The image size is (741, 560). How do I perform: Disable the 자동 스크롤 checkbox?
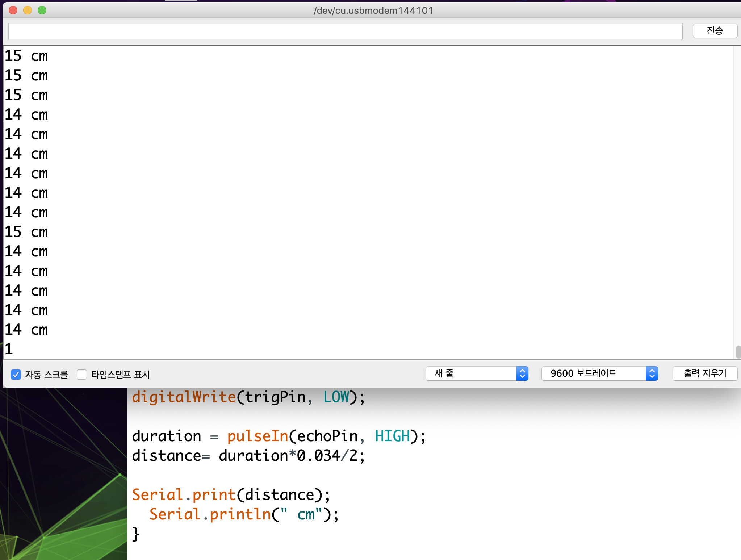pyautogui.click(x=16, y=374)
